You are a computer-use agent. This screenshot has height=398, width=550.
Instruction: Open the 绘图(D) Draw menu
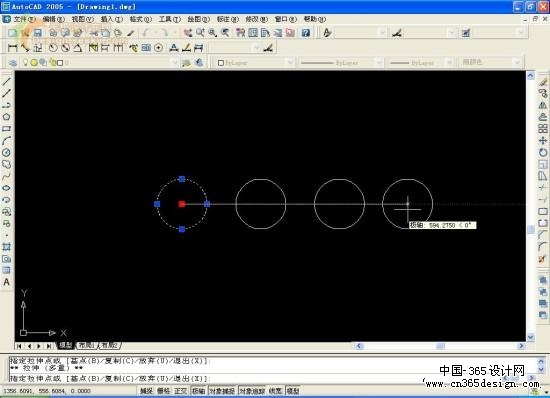pos(198,19)
